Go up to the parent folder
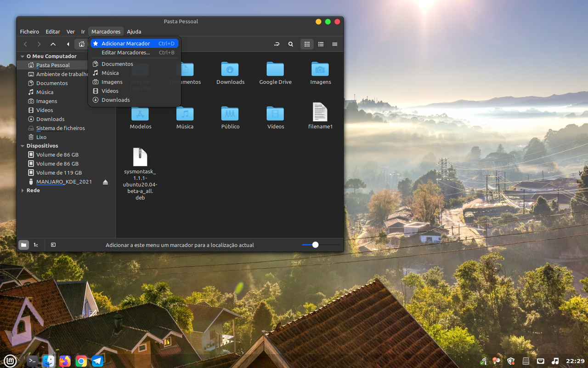The width and height of the screenshot is (588, 368). point(53,44)
